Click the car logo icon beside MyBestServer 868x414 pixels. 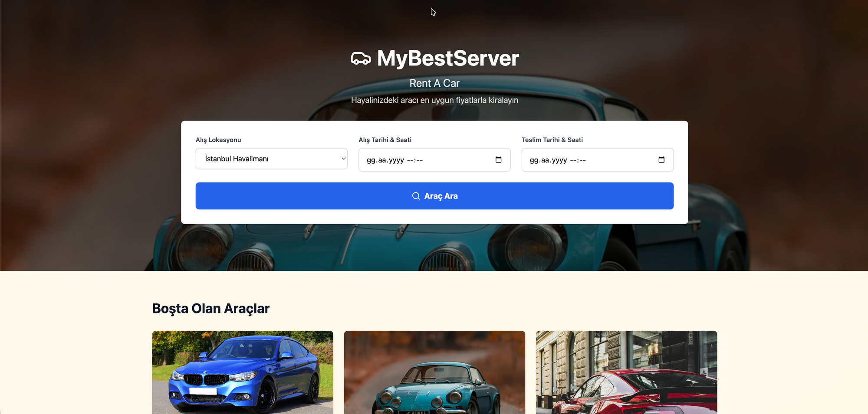(x=361, y=59)
